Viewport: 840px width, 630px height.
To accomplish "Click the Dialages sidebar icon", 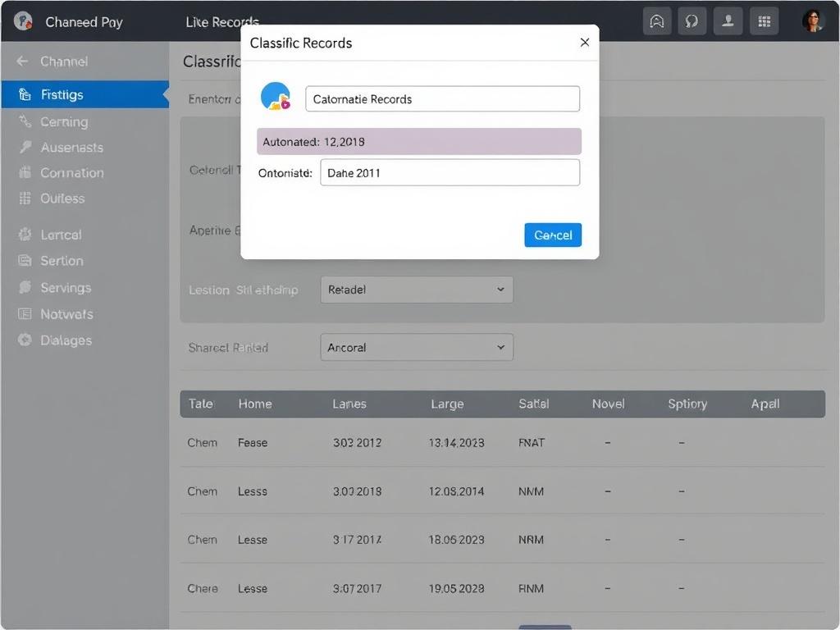I will pos(25,340).
